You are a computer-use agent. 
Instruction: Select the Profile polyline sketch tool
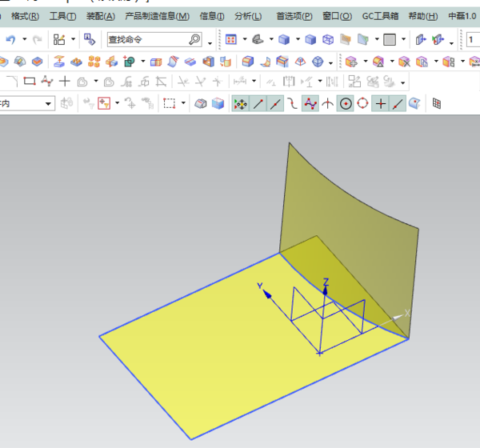[46, 81]
